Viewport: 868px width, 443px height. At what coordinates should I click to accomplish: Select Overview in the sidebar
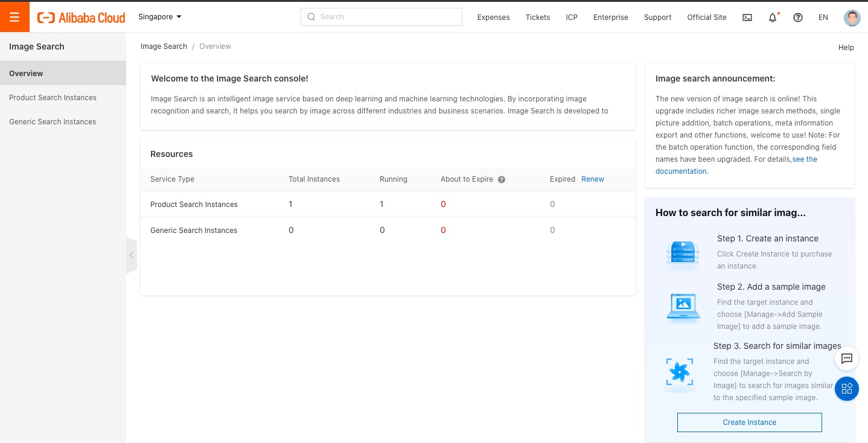[x=63, y=73]
